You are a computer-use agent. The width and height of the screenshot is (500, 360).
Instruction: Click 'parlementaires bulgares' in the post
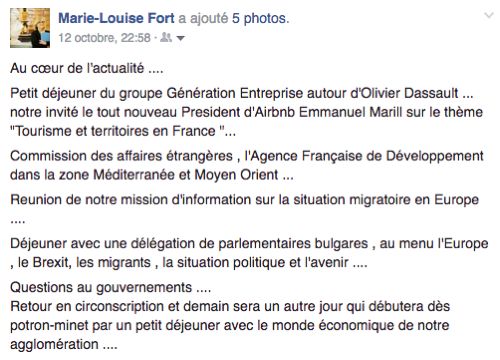click(x=293, y=244)
